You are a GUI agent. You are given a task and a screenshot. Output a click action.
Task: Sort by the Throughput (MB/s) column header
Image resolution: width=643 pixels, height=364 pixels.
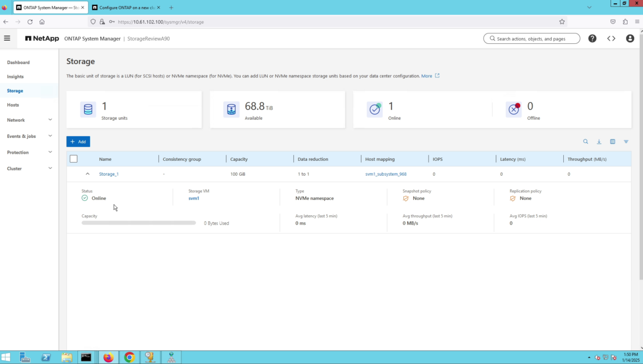[x=587, y=159]
